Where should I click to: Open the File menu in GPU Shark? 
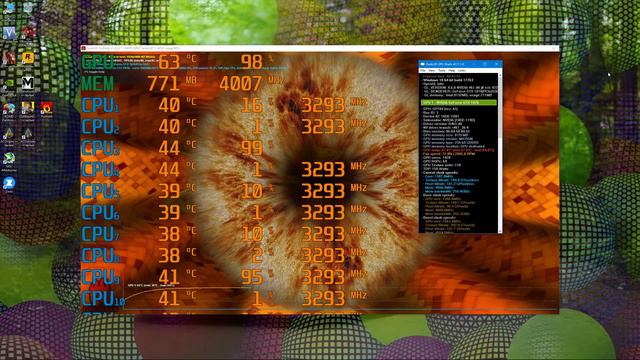(x=423, y=71)
